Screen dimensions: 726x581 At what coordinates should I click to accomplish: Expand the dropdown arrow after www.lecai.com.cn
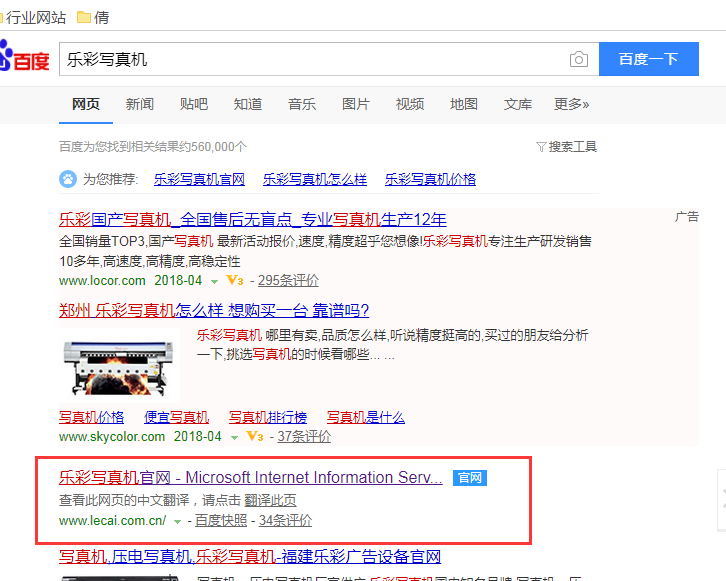(x=177, y=521)
